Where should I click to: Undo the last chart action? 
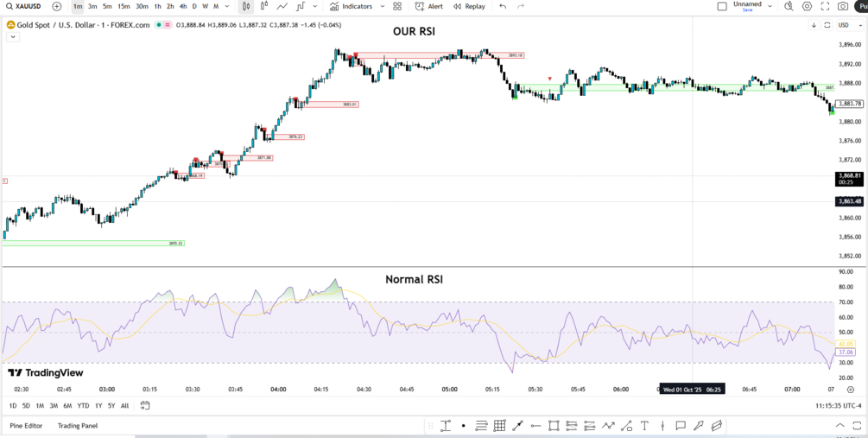[503, 7]
